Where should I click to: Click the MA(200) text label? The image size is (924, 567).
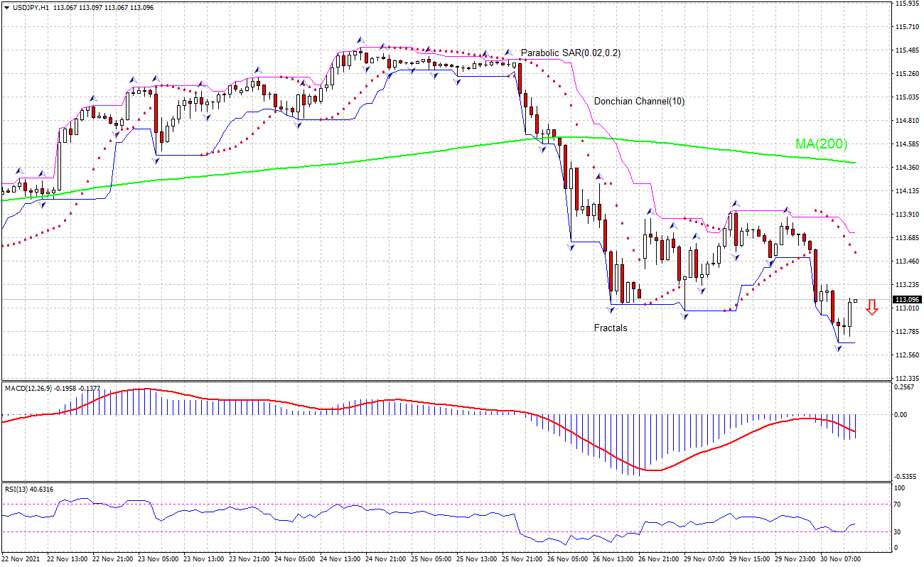click(x=821, y=144)
